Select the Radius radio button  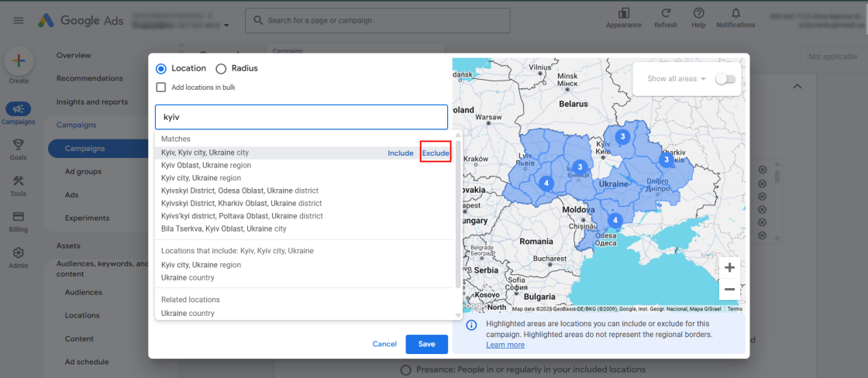click(x=221, y=69)
